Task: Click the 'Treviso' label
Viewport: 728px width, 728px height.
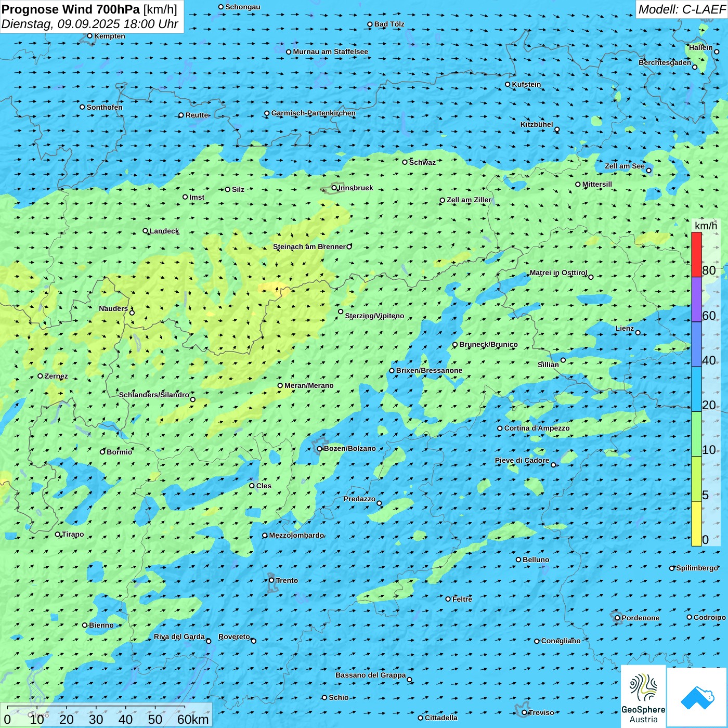Action: click(541, 712)
